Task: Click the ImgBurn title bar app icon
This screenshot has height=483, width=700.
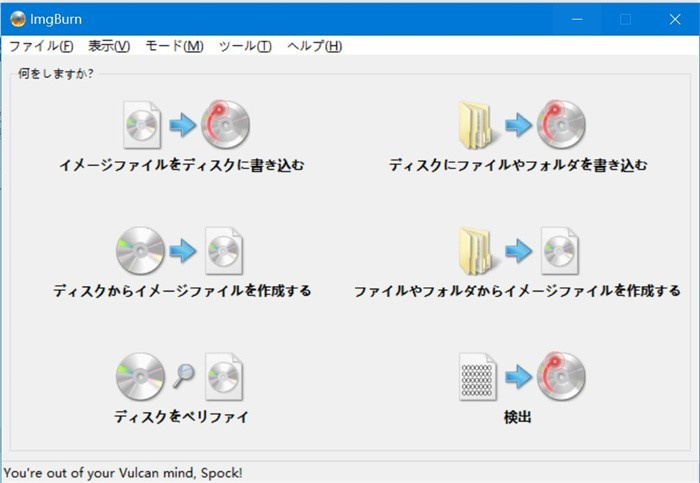Action: click(18, 19)
